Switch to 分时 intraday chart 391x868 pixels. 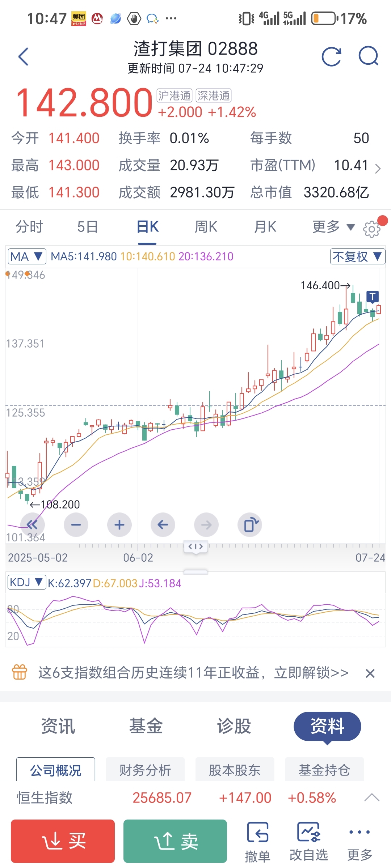click(x=29, y=227)
